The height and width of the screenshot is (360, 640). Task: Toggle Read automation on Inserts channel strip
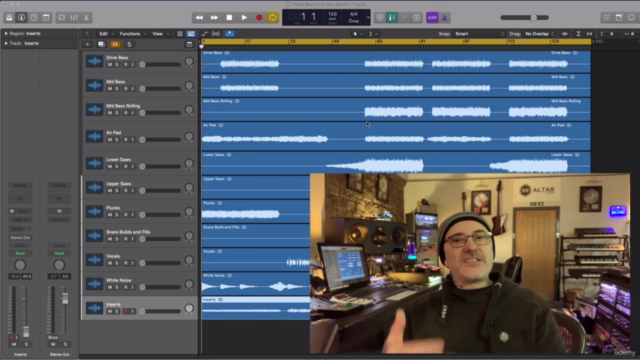20,253
